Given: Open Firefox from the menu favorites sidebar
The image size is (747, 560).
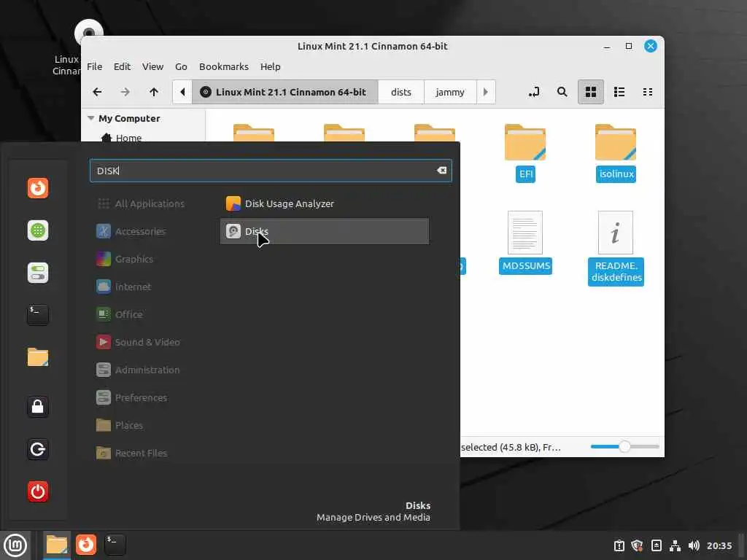Looking at the screenshot, I should tap(38, 188).
